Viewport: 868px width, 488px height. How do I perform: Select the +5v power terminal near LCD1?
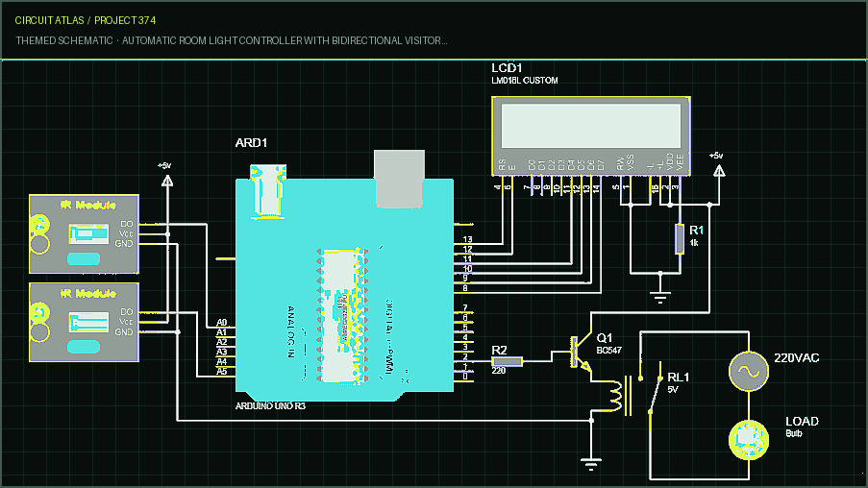point(719,172)
